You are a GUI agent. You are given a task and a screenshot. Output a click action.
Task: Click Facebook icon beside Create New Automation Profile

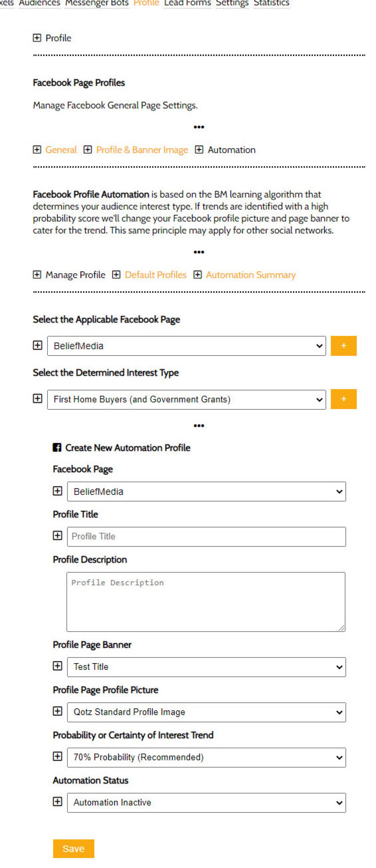[57, 448]
